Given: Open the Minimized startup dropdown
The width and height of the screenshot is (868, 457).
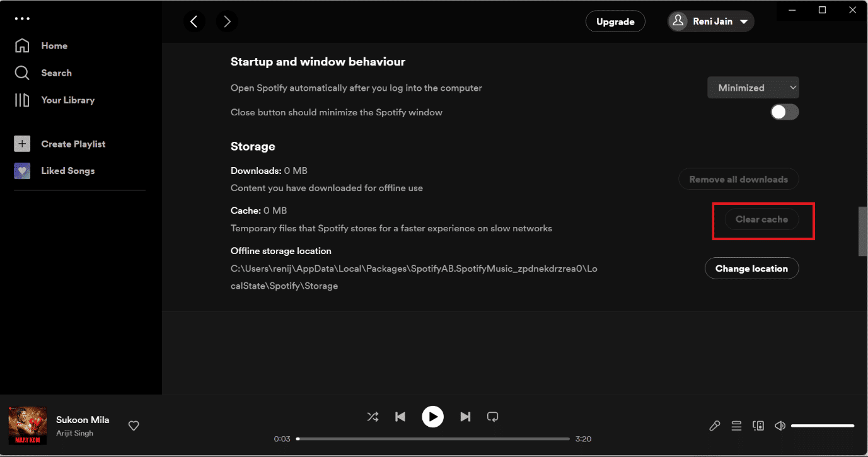Looking at the screenshot, I should 753,88.
